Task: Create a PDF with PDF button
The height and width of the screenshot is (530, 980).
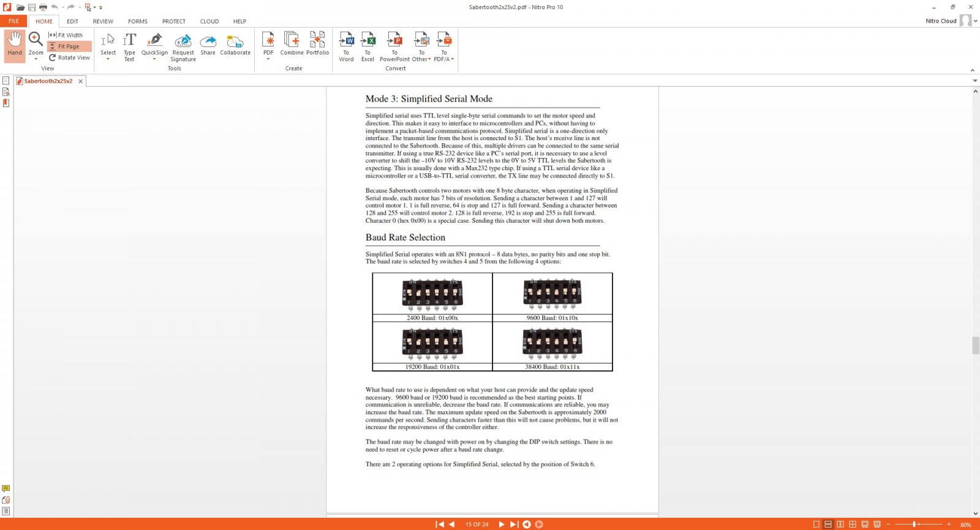Action: coord(268,44)
